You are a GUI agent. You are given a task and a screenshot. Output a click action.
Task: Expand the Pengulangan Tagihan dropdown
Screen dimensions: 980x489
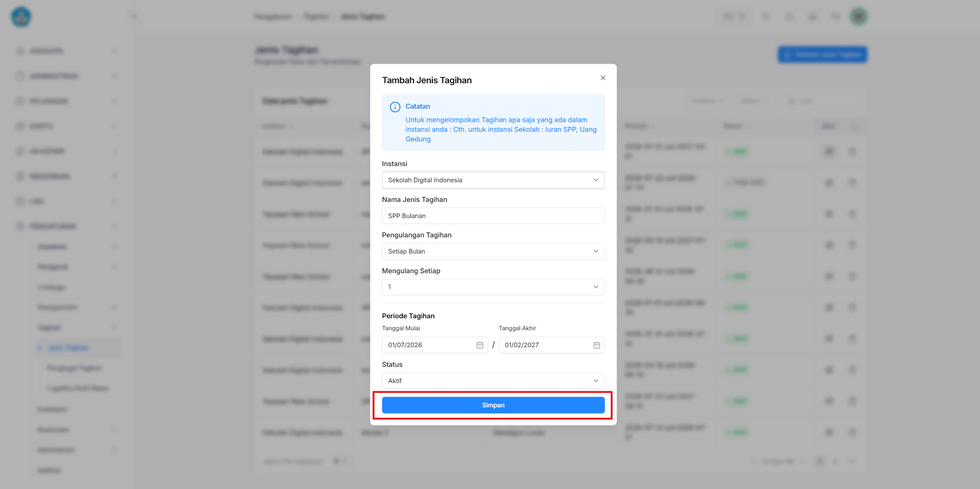coord(493,251)
